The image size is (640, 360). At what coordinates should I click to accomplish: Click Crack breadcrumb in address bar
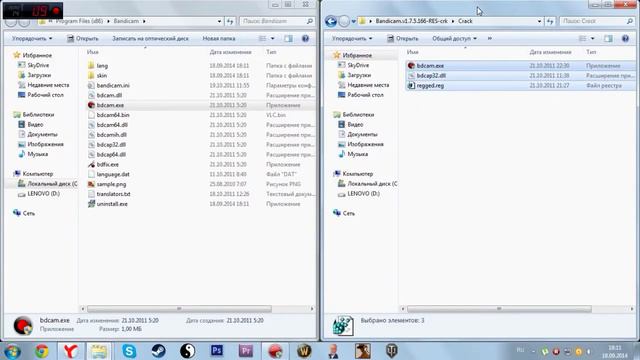click(465, 21)
